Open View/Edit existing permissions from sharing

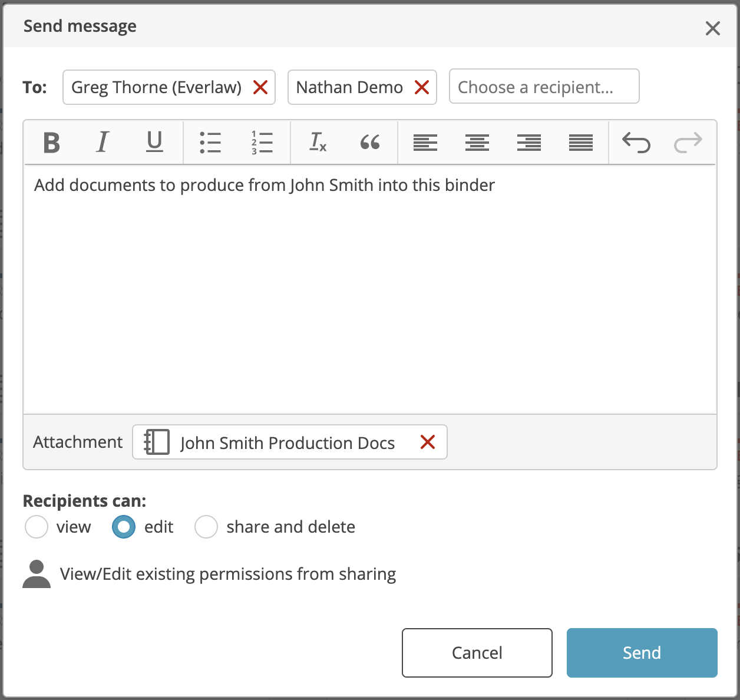tap(229, 573)
